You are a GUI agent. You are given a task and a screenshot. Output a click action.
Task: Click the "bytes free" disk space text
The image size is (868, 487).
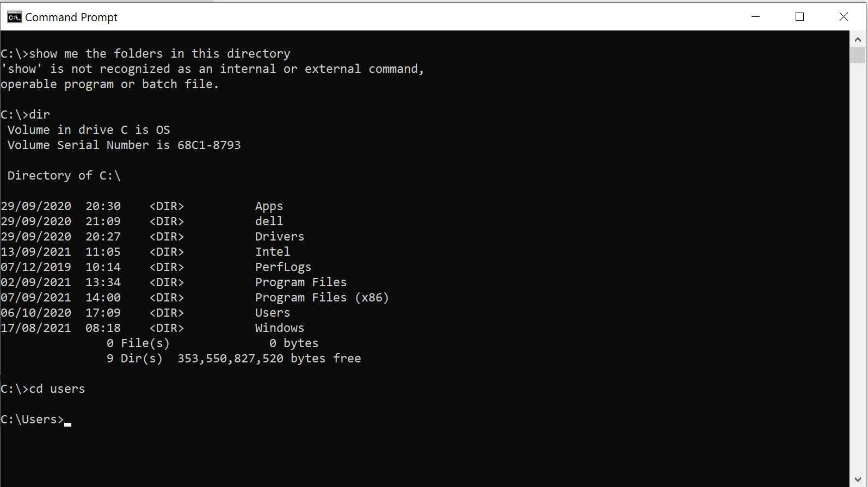(325, 359)
